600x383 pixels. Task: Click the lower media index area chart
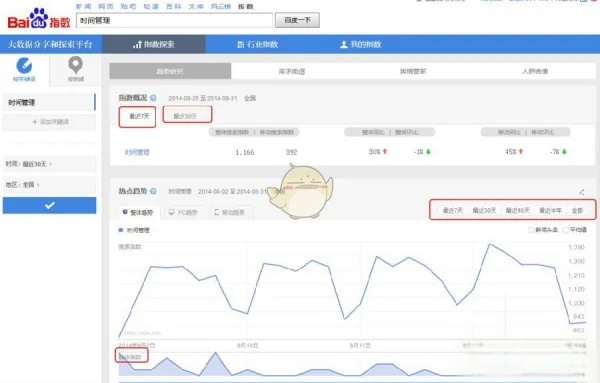pos(352,363)
